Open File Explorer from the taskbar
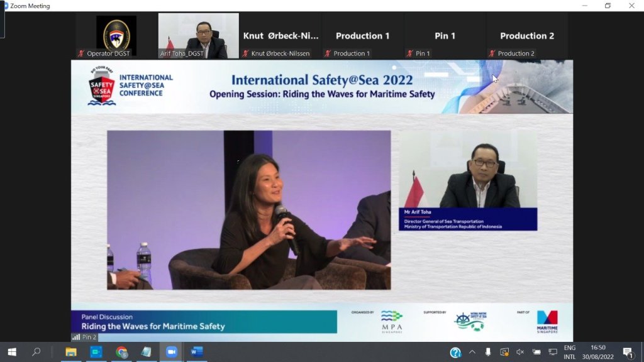Viewport: 644px width, 362px height. click(71, 352)
